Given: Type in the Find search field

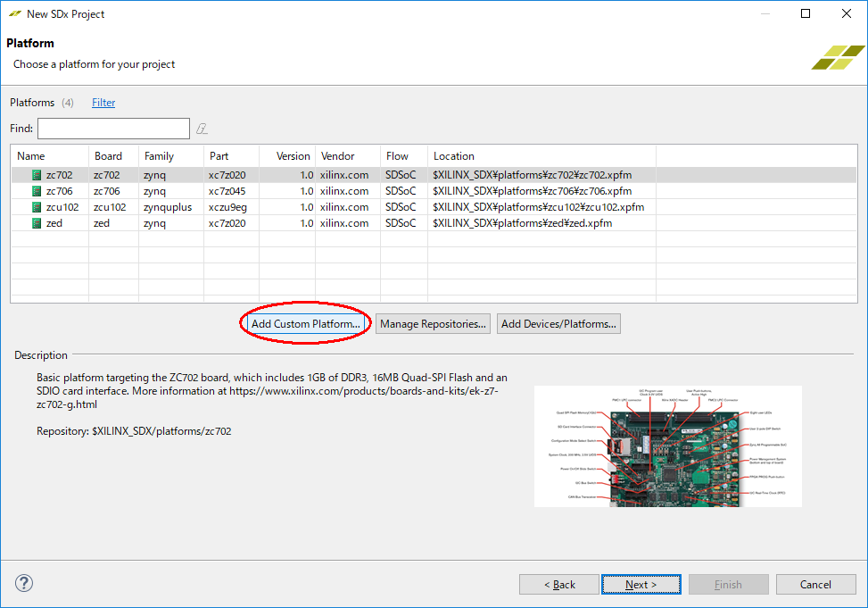Looking at the screenshot, I should point(113,129).
